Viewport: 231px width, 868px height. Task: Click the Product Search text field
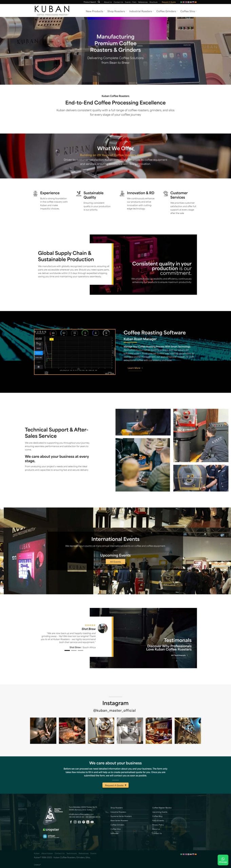tap(90, 2)
